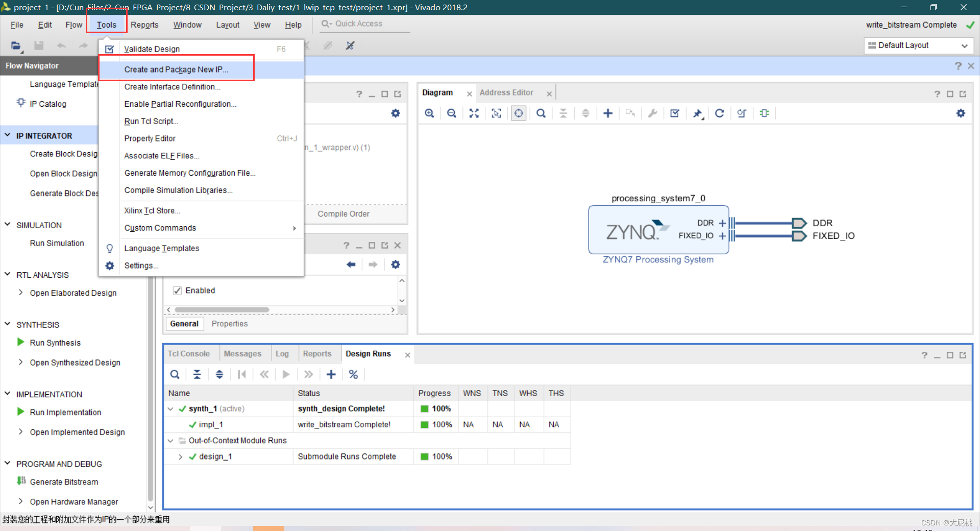Click Generate Bitstream icon in Flow Navigator

pyautogui.click(x=21, y=481)
